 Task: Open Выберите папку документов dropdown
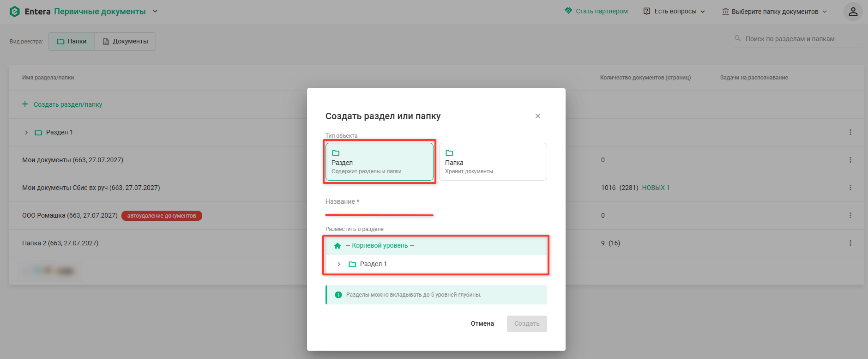pyautogui.click(x=774, y=12)
